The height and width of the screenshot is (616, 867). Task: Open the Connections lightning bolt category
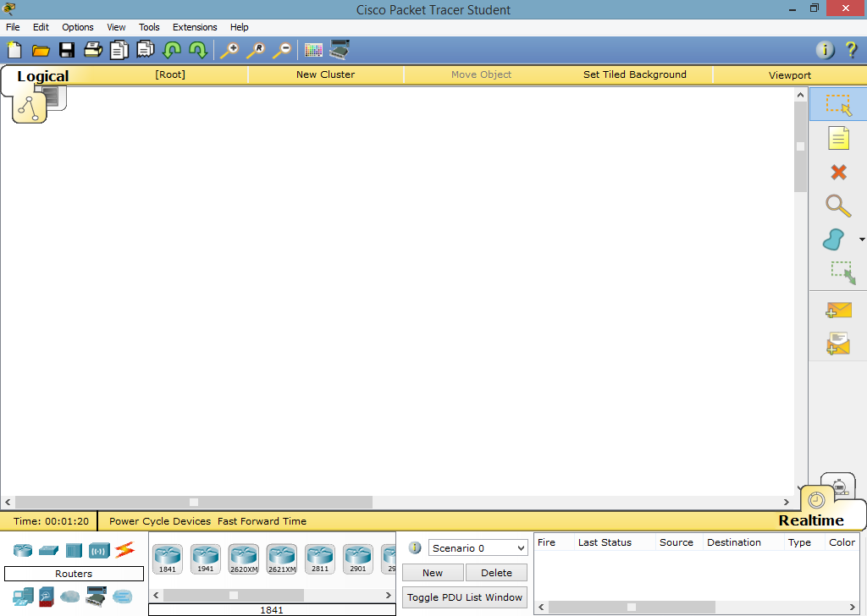[x=124, y=550]
